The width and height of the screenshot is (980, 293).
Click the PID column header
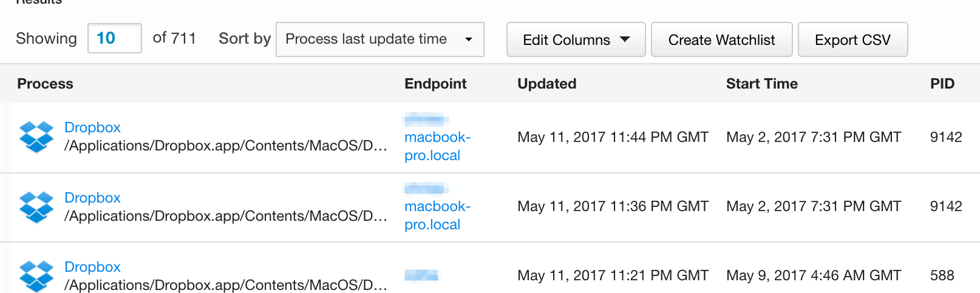tap(942, 84)
